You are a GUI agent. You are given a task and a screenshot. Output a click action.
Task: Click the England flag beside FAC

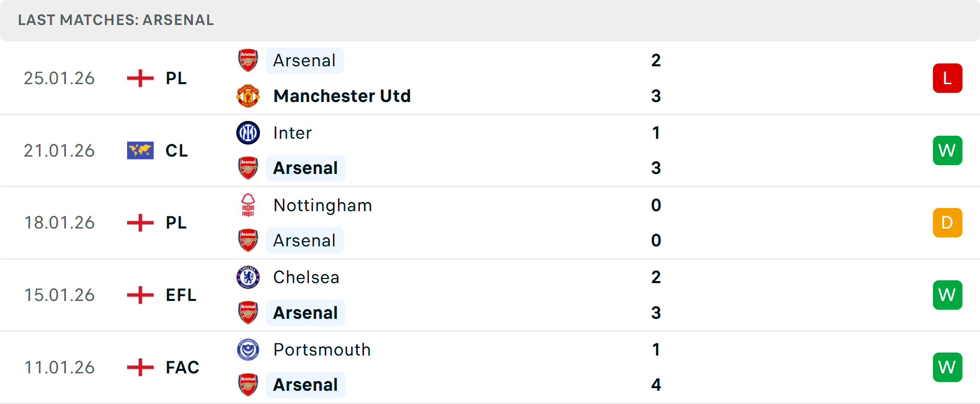click(140, 367)
